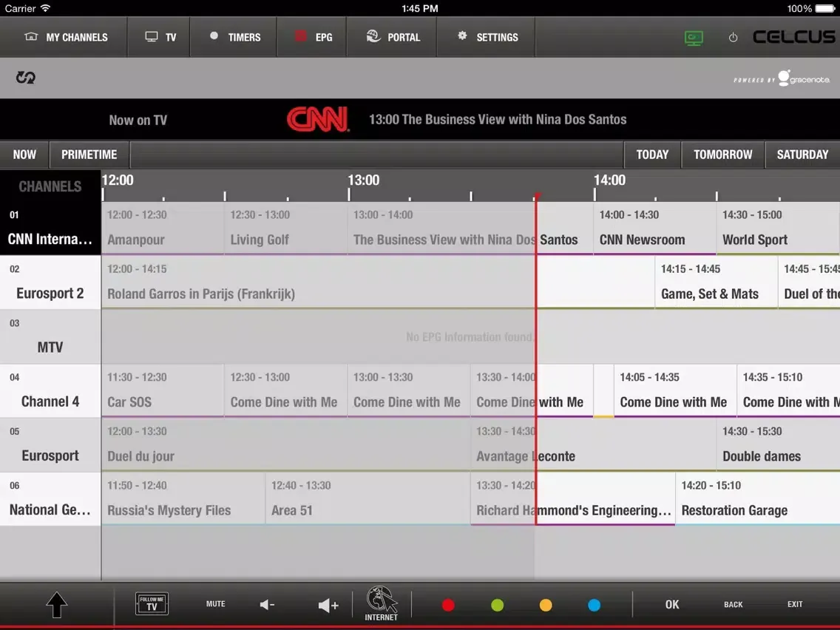Open Come Dine with Me at 14:05

point(675,390)
